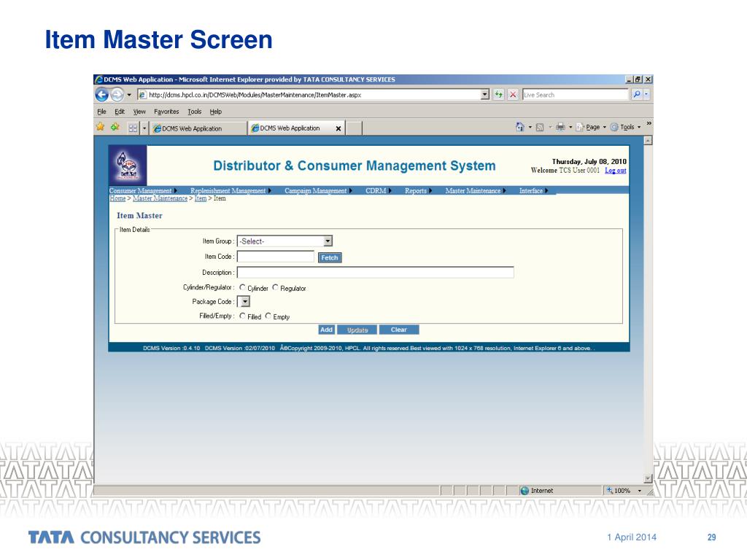Expand the address bar history dropdown
747x560 pixels.
485,95
